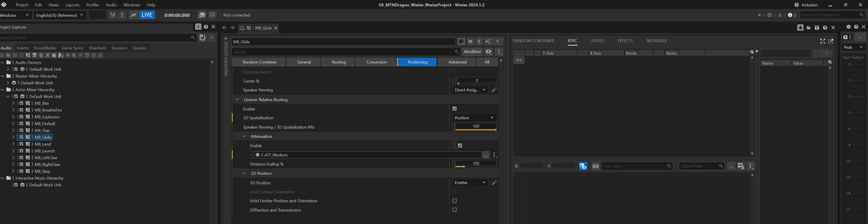Collapse the Attenuation section
868x224 pixels.
pyautogui.click(x=244, y=136)
